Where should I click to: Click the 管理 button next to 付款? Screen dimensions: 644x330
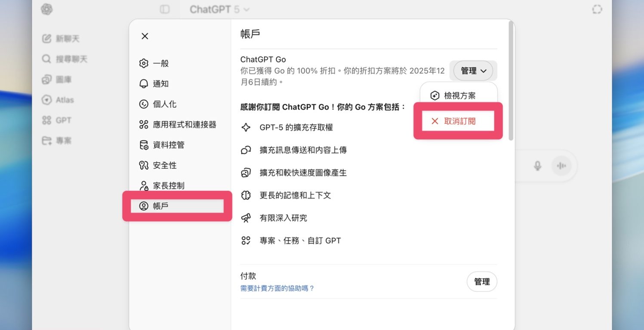tap(481, 282)
